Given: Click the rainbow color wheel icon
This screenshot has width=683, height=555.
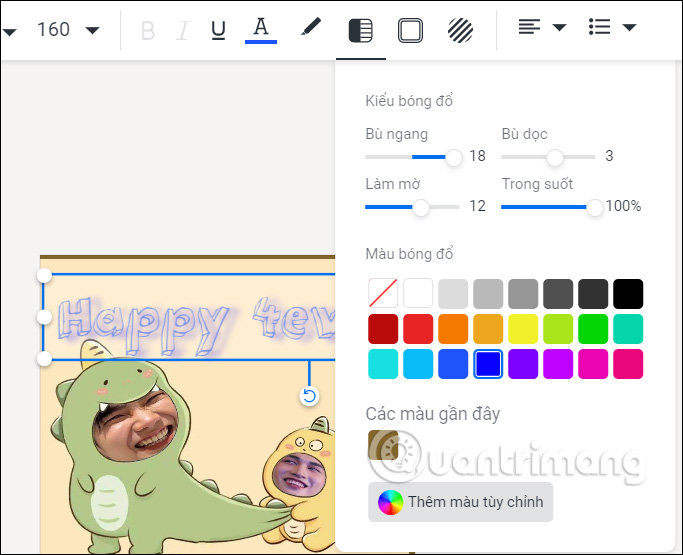Looking at the screenshot, I should tap(390, 501).
